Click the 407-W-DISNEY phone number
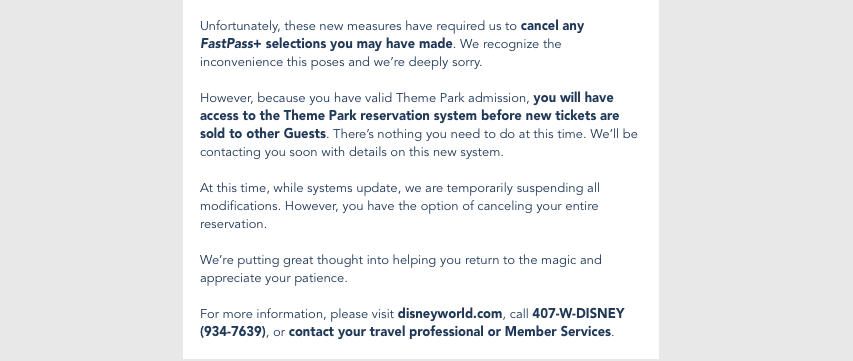The height and width of the screenshot is (361, 853). click(x=578, y=314)
